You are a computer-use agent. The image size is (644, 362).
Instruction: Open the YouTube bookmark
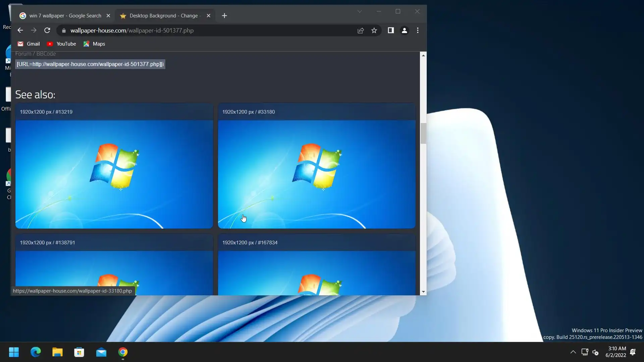pos(62,44)
